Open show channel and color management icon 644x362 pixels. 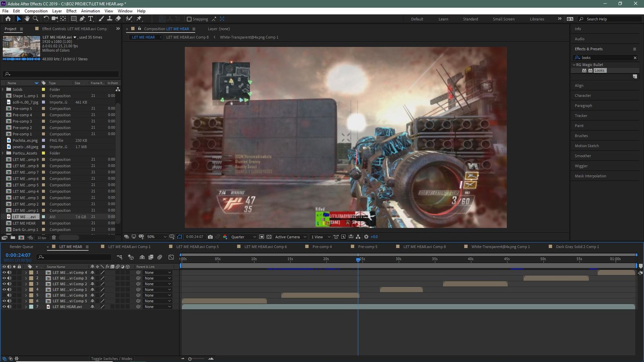point(225,237)
